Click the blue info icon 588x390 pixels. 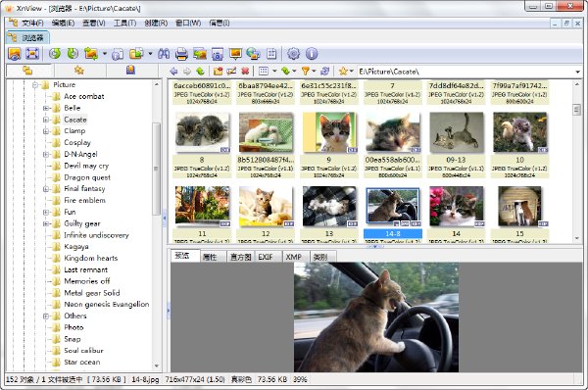(x=312, y=54)
